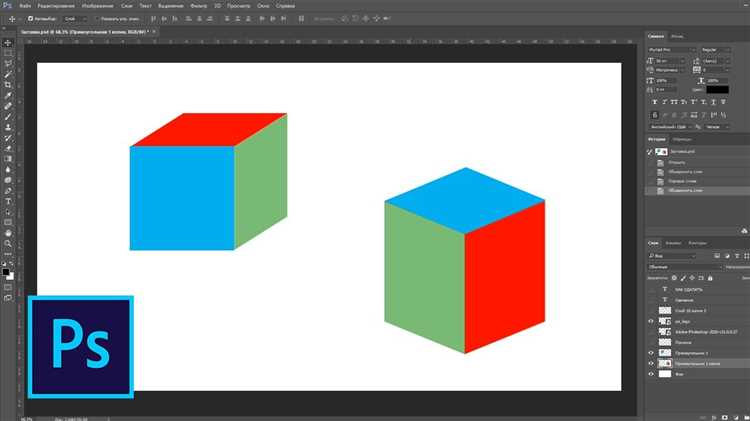This screenshot has width=750, height=421.
Task: Select the Pen tool
Action: click(8, 190)
